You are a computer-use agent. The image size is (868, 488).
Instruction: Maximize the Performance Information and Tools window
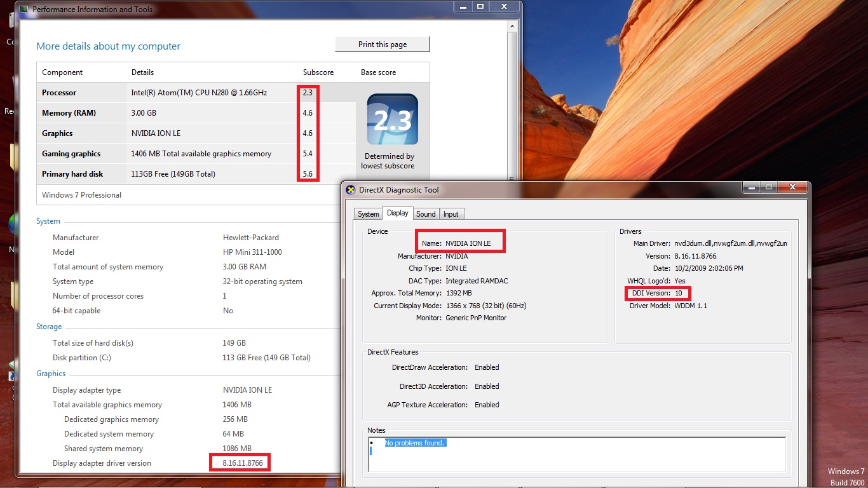pyautogui.click(x=480, y=6)
